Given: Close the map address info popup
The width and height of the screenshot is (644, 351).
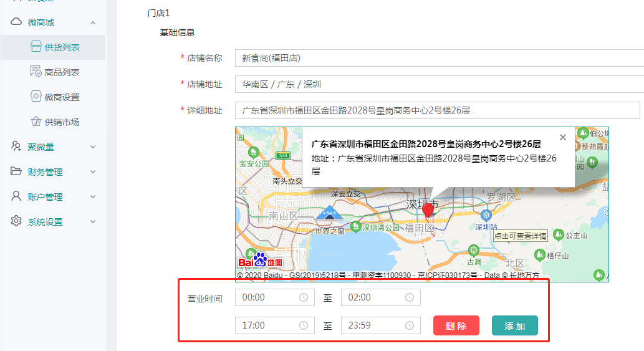Looking at the screenshot, I should pyautogui.click(x=563, y=137).
